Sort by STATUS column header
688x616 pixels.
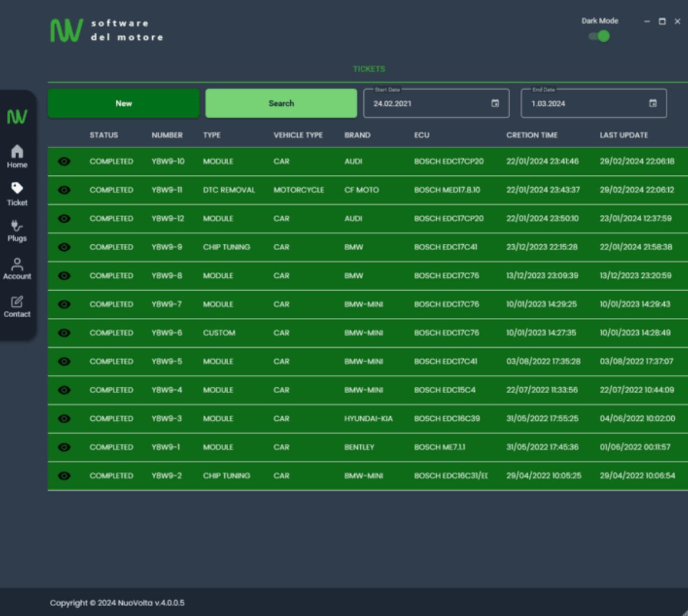click(x=104, y=135)
